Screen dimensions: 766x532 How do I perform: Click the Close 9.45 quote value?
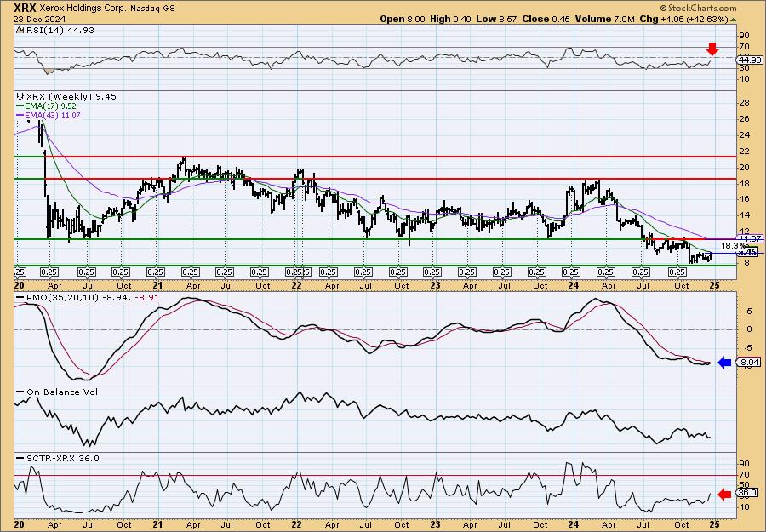coord(546,19)
